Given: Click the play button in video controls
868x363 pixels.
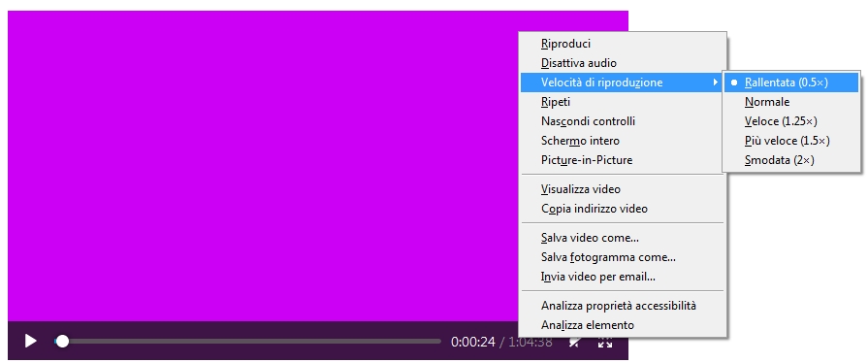Looking at the screenshot, I should [x=31, y=341].
